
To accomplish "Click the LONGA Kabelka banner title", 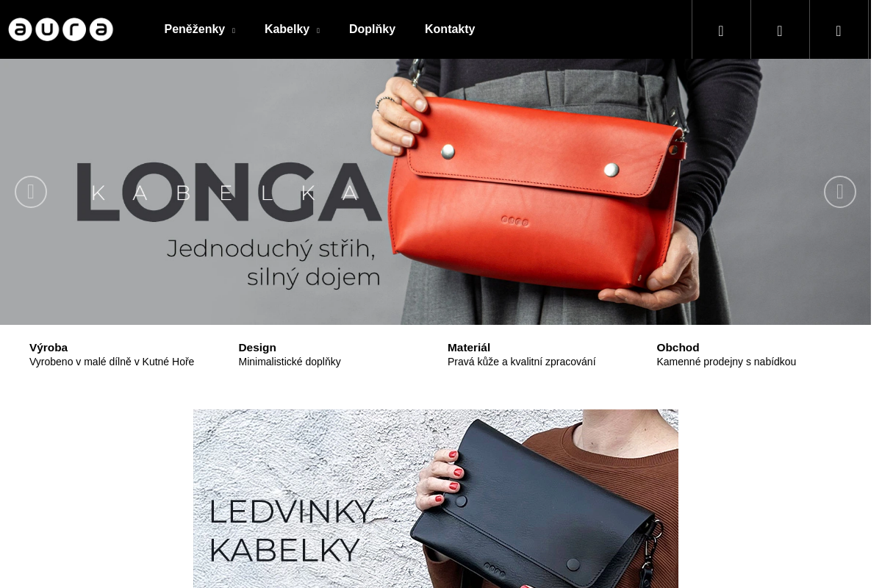I will tap(229, 193).
